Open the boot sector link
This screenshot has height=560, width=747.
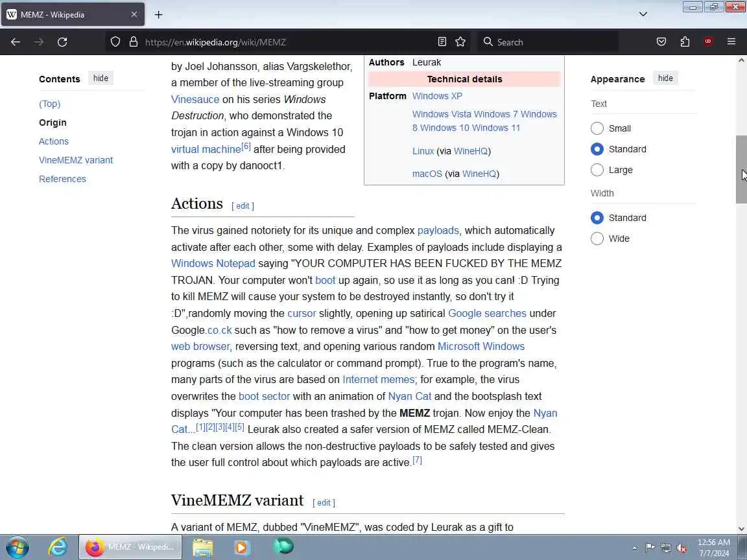[264, 396]
